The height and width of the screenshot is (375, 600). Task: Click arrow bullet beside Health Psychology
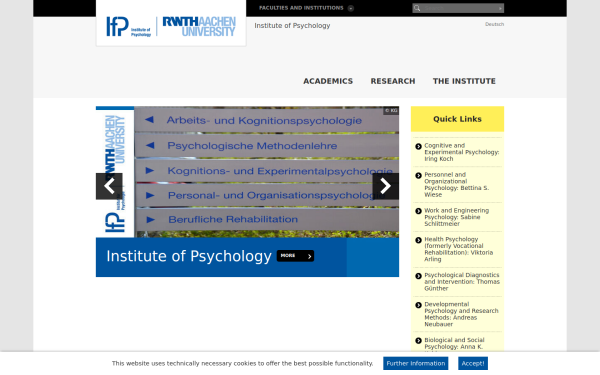tap(418, 240)
